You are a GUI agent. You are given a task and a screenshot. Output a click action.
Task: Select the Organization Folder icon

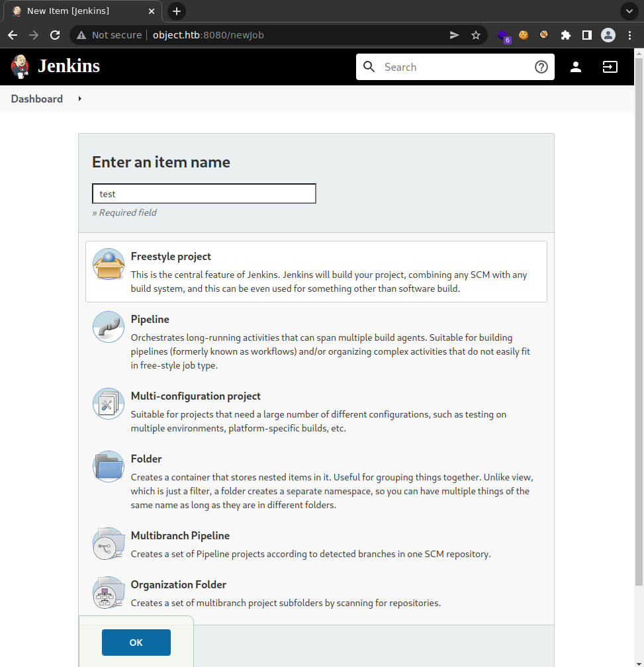point(109,592)
